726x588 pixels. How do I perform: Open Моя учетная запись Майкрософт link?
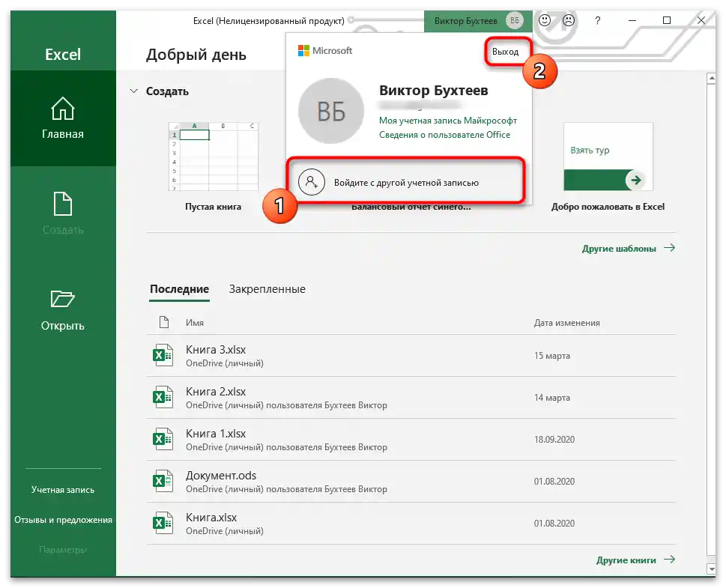[x=448, y=121]
